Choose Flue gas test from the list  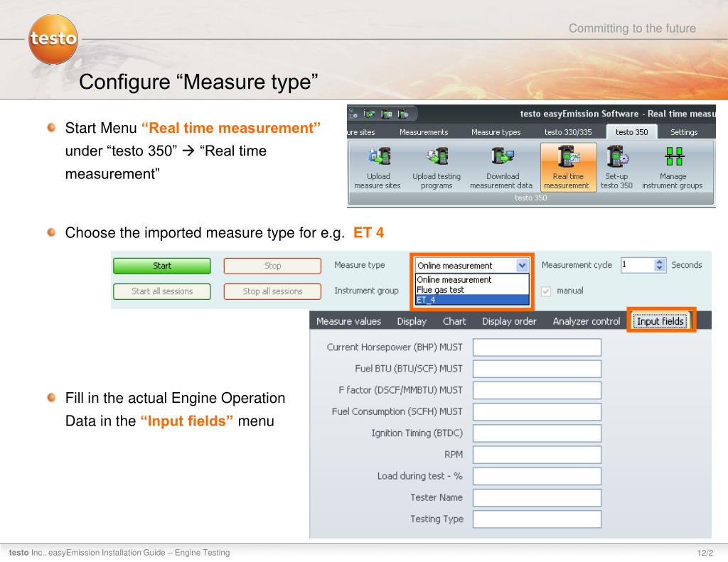tap(472, 290)
